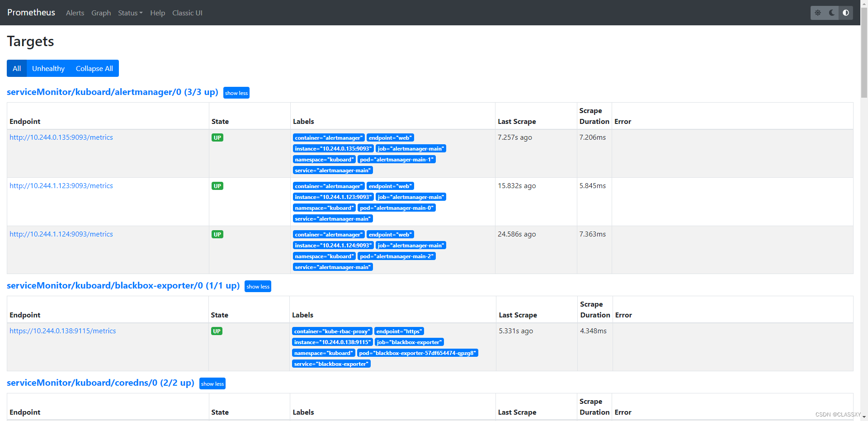This screenshot has height=421, width=868.
Task: Switch to dark theme moon icon
Action: point(832,13)
